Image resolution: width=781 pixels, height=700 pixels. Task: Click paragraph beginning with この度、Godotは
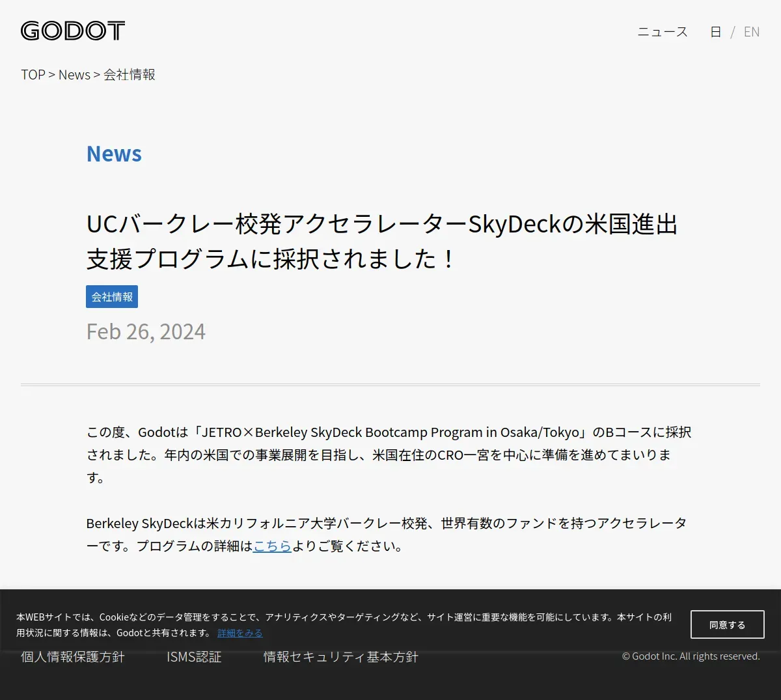click(x=389, y=455)
